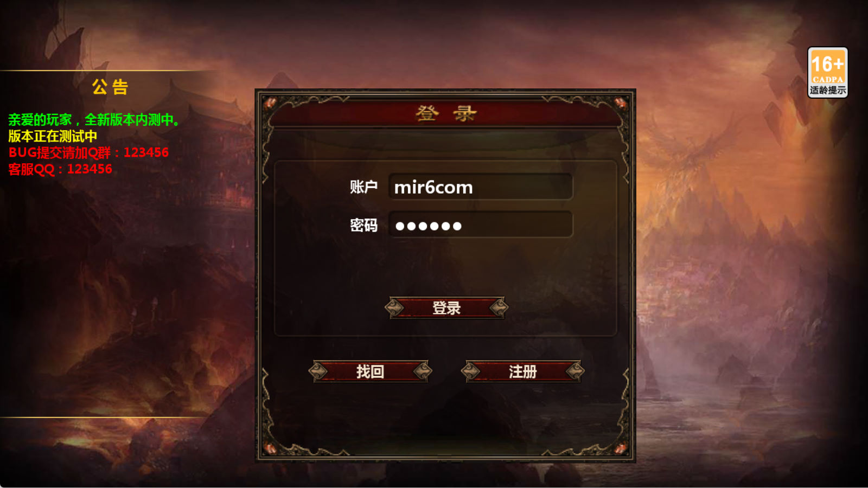
Task: Click the 公告 announcement heading
Action: click(110, 87)
